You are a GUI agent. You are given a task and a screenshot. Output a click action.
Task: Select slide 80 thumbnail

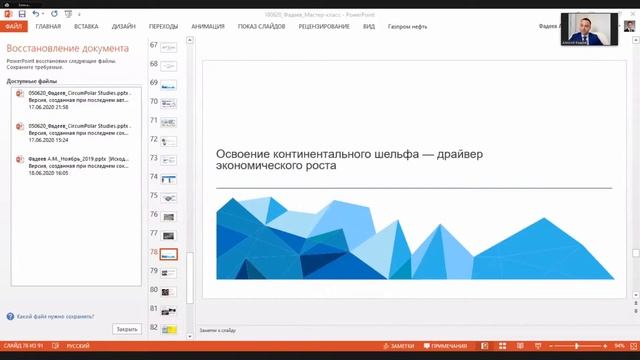click(168, 292)
